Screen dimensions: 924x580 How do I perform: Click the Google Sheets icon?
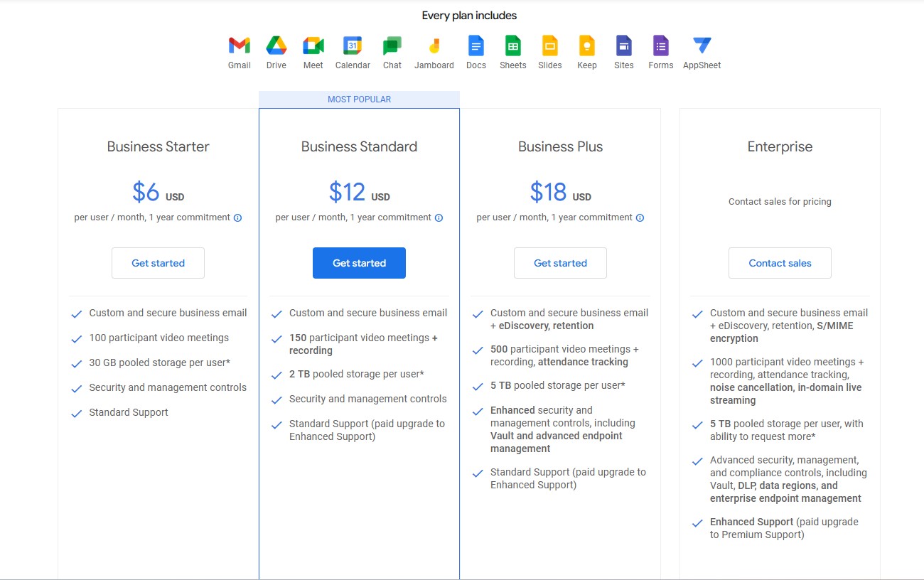point(512,46)
